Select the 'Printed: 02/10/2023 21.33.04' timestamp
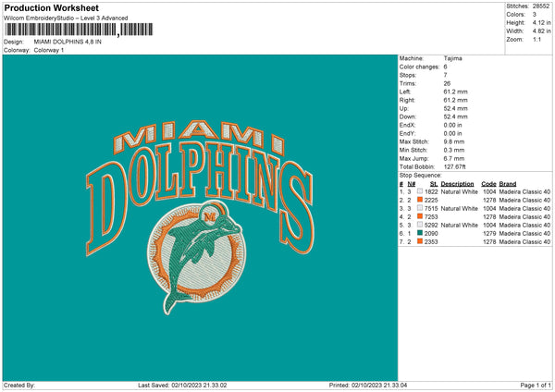The height and width of the screenshot is (392, 555). (x=368, y=385)
